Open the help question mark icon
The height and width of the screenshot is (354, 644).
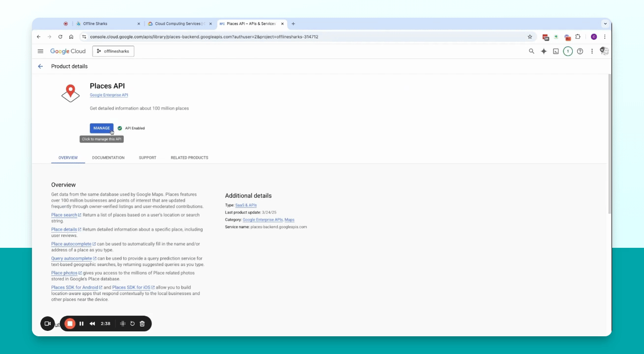[580, 51]
